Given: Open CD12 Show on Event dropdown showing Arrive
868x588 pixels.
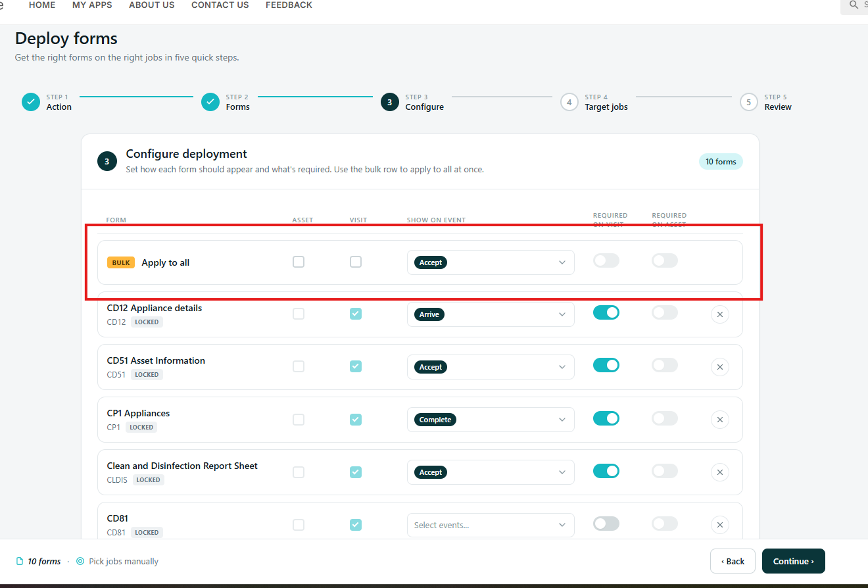Looking at the screenshot, I should (491, 314).
